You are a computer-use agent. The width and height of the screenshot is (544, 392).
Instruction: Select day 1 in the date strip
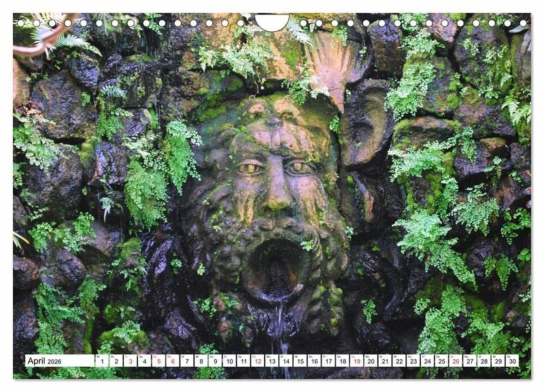coord(101,361)
